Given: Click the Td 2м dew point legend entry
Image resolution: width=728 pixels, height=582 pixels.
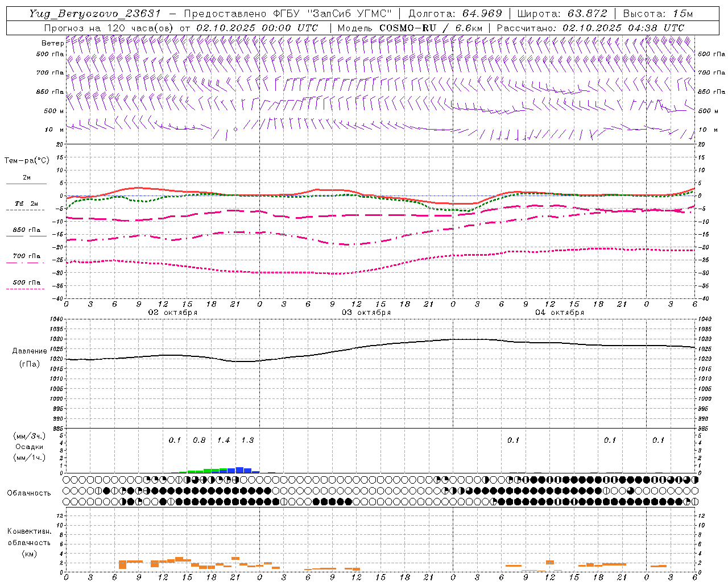Looking at the screenshot, I should (x=27, y=203).
